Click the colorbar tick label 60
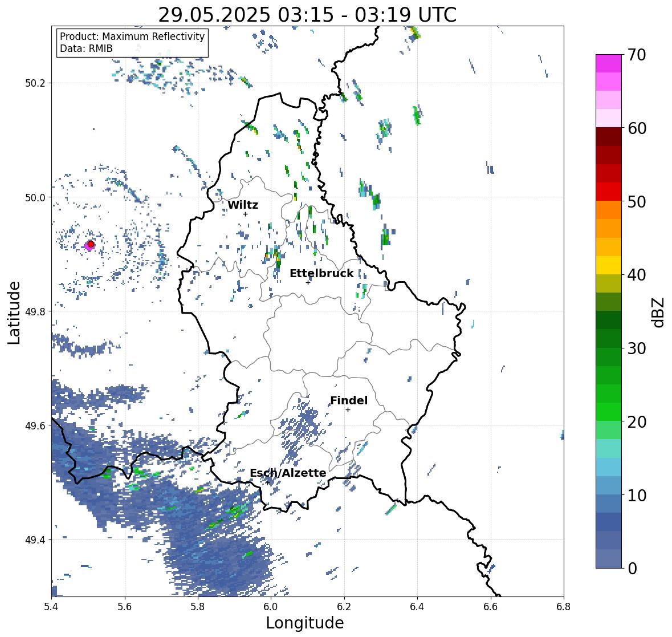This screenshot has height=637, width=672. point(637,128)
